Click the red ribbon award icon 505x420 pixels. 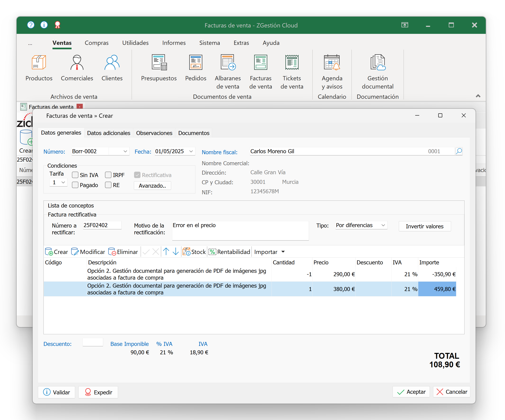[x=57, y=25]
